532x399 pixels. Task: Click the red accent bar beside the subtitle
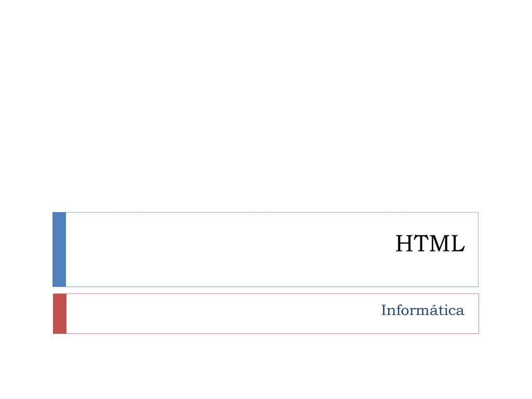tap(60, 313)
